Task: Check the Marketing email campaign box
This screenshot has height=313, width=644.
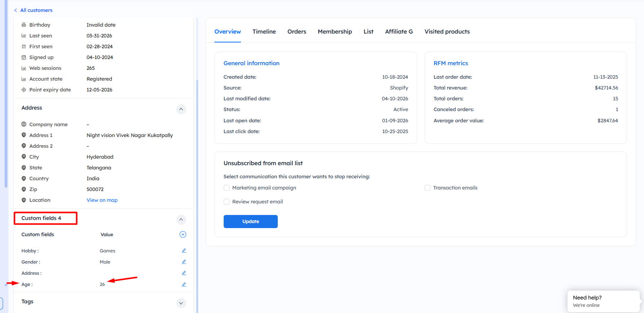Action: point(227,188)
